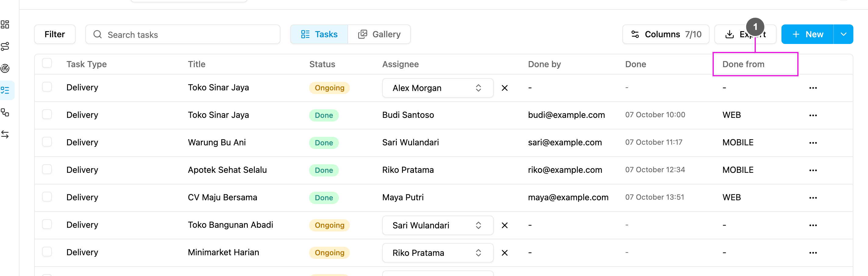This screenshot has width=868, height=276.
Task: Clear assignee Alex Morgan with X icon
Action: click(504, 88)
